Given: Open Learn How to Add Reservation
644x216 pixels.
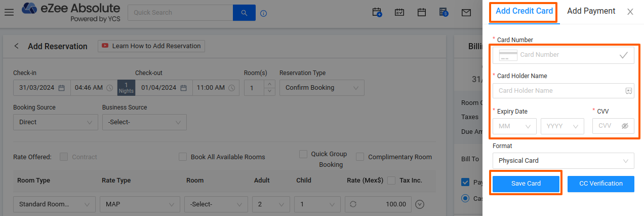Looking at the screenshot, I should click(151, 46).
